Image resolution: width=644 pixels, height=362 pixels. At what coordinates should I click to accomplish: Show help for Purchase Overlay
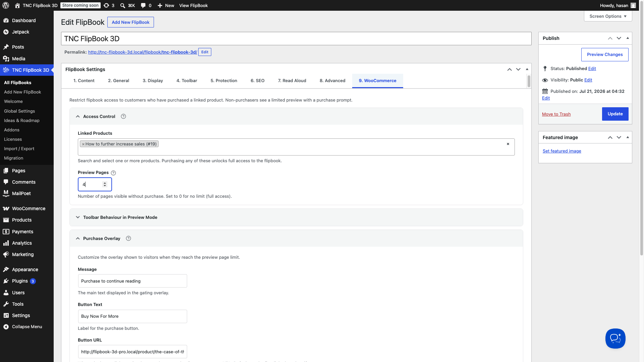tap(128, 238)
